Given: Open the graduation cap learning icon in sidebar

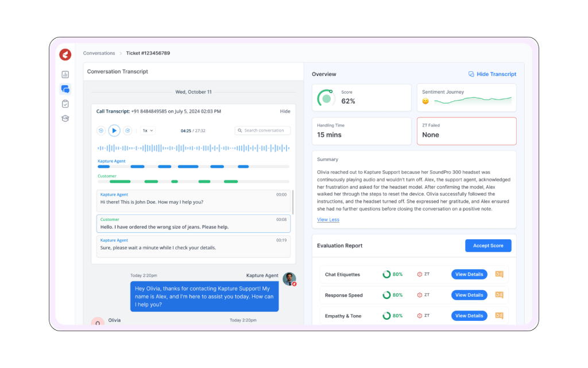Looking at the screenshot, I should (x=65, y=118).
